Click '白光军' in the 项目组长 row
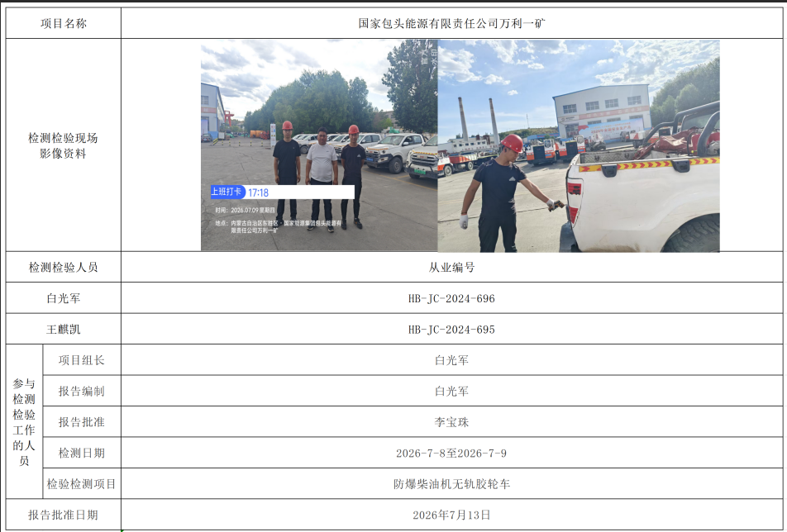 click(451, 360)
